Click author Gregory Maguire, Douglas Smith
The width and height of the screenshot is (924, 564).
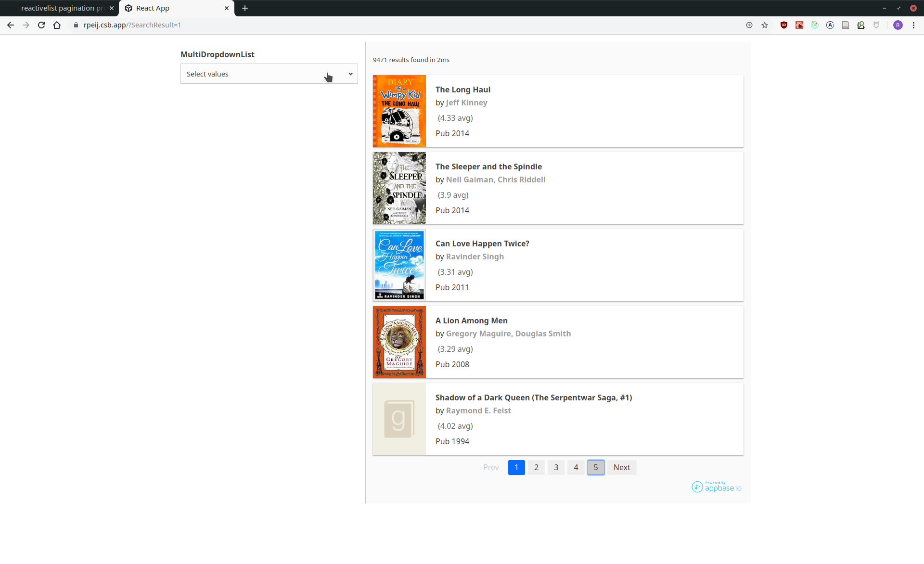(x=509, y=333)
